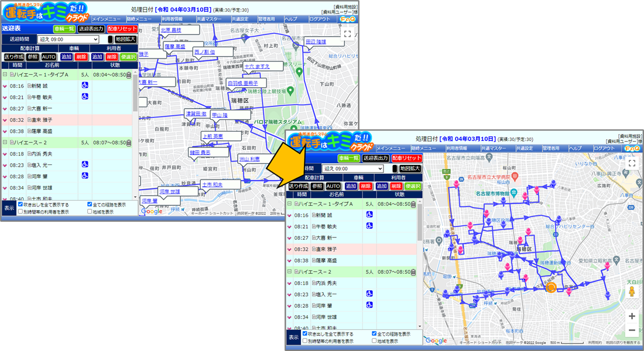This screenshot has width=644, height=351.
Task: Uncheck 全ての経路を表示 in rear window
Action: 90,204
